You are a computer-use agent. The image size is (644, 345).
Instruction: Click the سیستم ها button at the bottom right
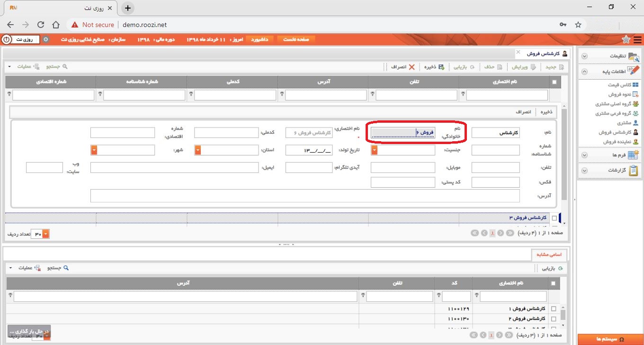[610, 339]
